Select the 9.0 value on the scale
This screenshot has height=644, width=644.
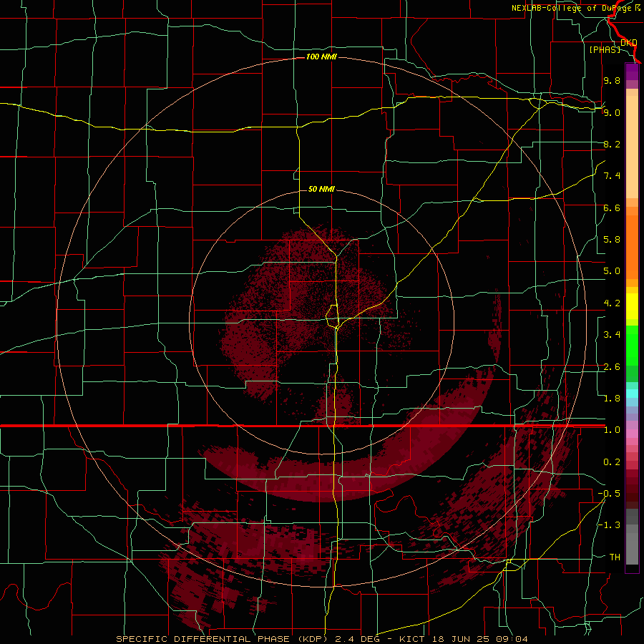coord(612,112)
